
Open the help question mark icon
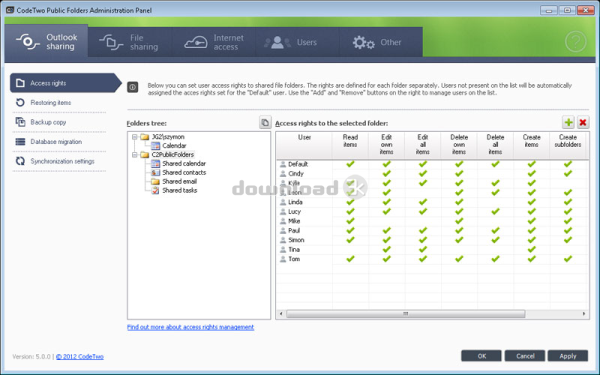click(x=576, y=42)
